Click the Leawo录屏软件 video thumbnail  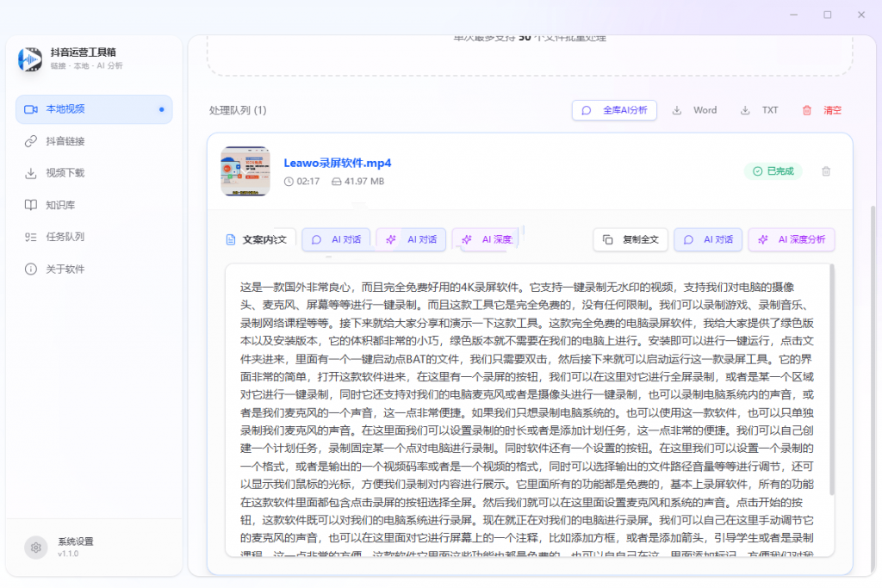245,171
